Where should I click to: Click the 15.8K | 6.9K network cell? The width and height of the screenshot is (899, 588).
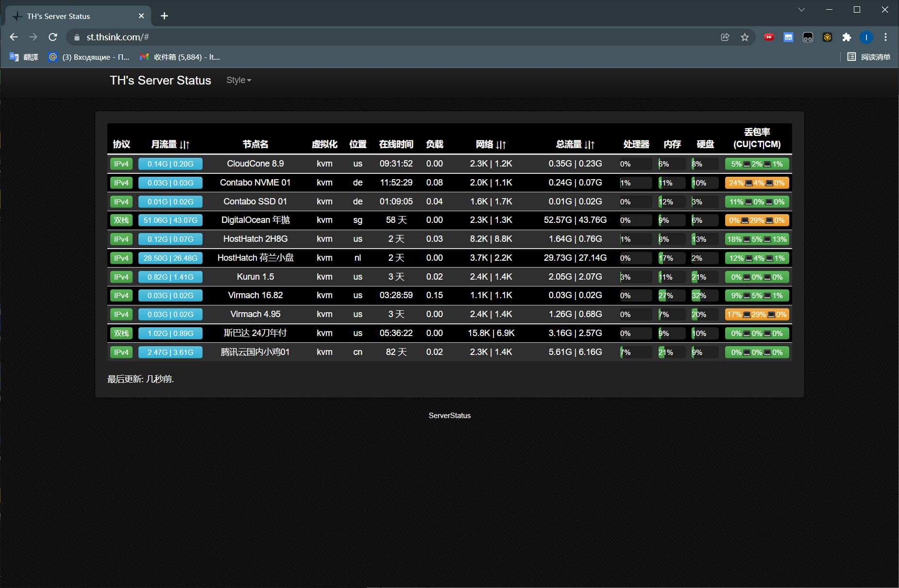(491, 333)
